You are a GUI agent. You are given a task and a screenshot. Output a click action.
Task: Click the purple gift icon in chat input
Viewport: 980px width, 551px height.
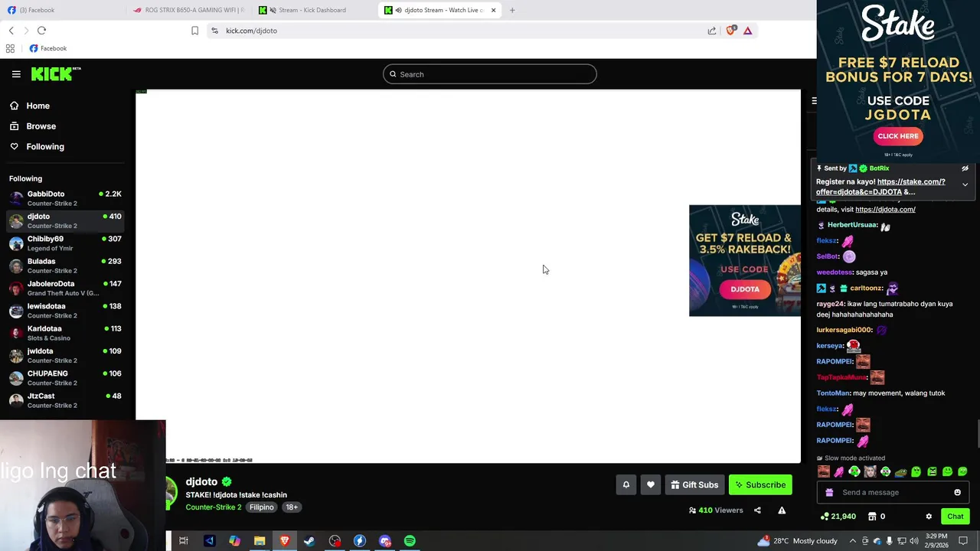click(x=829, y=493)
